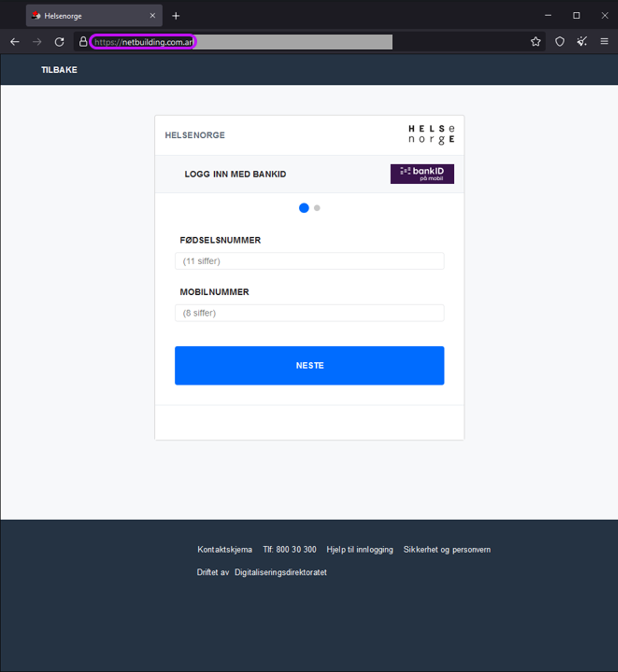Viewport: 618px width, 672px height.
Task: Open the shield protection icon
Action: click(560, 42)
